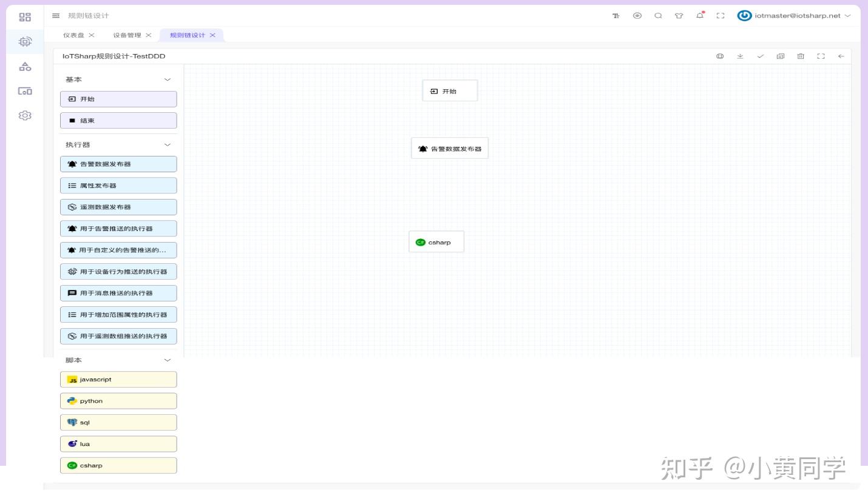Collapse the 脚本 section
Screen dimensions: 868x504
pos(168,360)
